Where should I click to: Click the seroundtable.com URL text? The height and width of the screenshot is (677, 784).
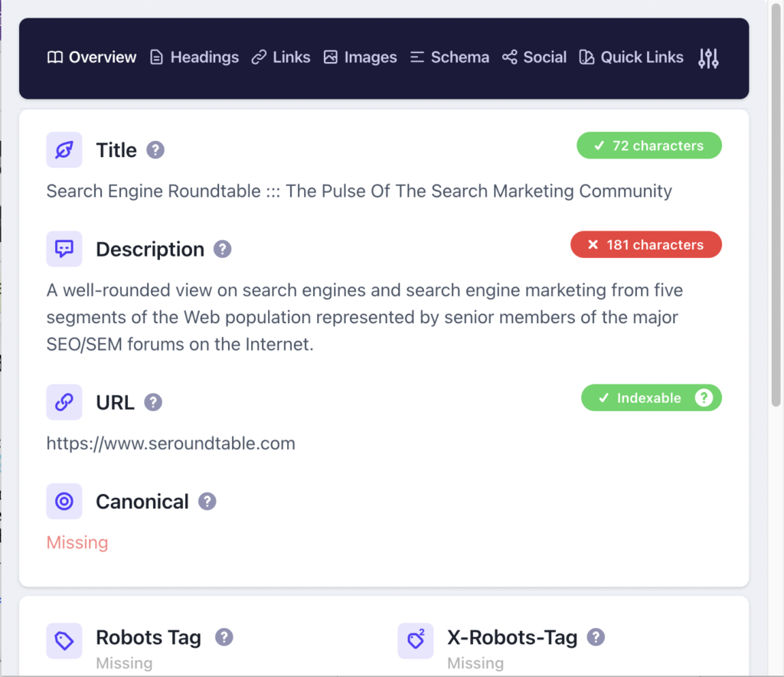(x=171, y=443)
